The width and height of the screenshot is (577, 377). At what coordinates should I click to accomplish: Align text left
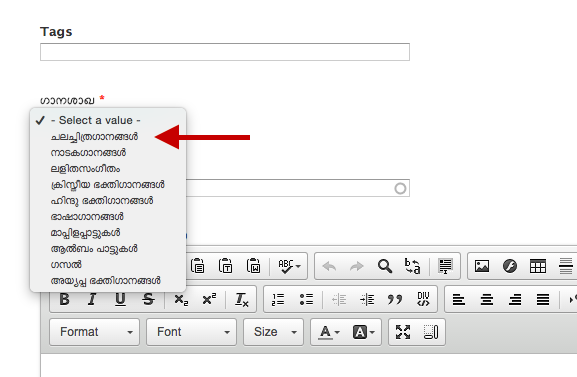click(x=459, y=299)
